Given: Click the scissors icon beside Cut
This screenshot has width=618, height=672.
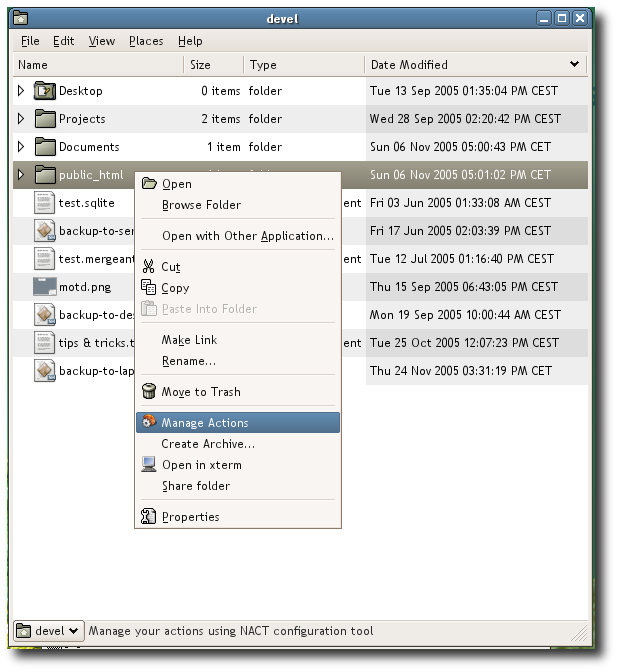Looking at the screenshot, I should click(x=148, y=266).
